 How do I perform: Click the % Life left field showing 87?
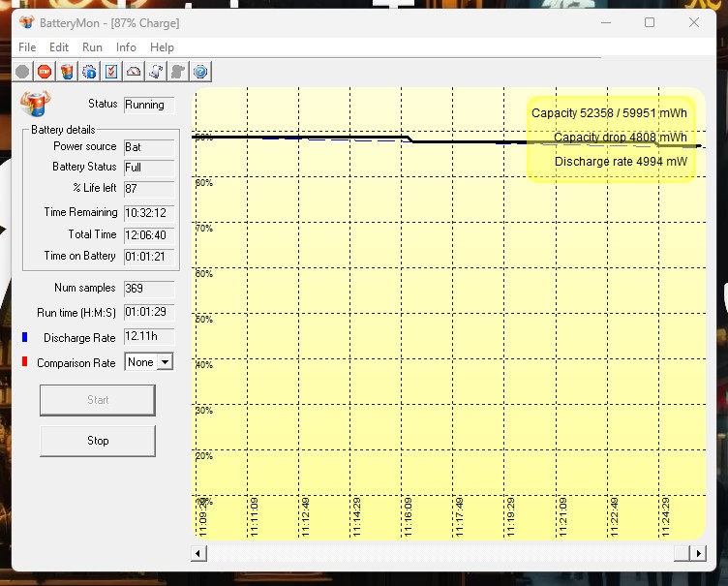pos(149,189)
